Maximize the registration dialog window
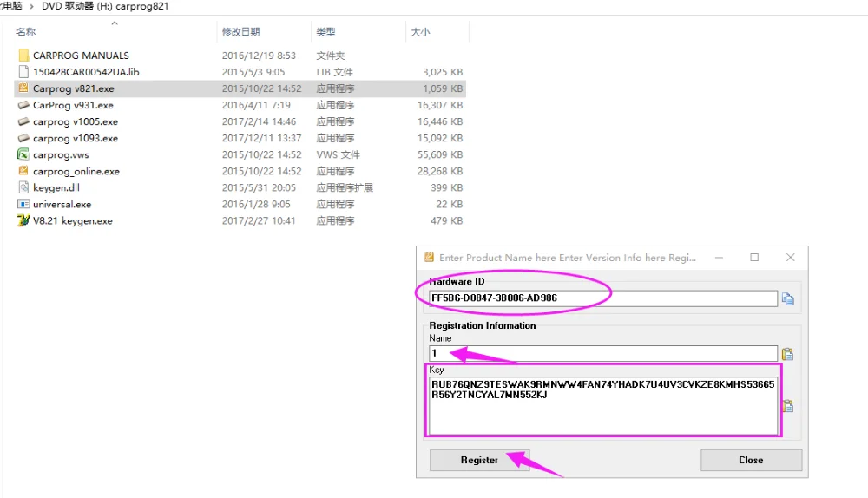 [754, 258]
